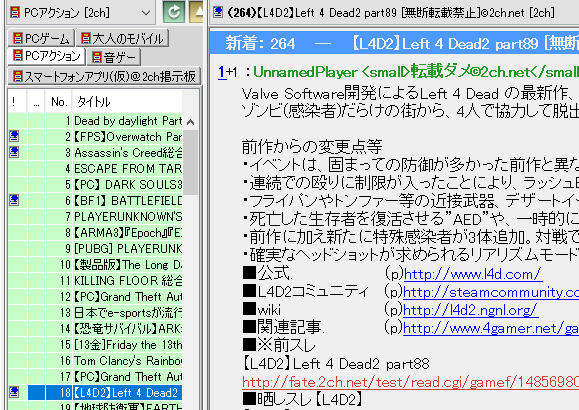Viewport: 579px width, 410px height.
Task: Open スマートフォンアプリ(仮)@2ch掲示板 tab
Action: (104, 76)
